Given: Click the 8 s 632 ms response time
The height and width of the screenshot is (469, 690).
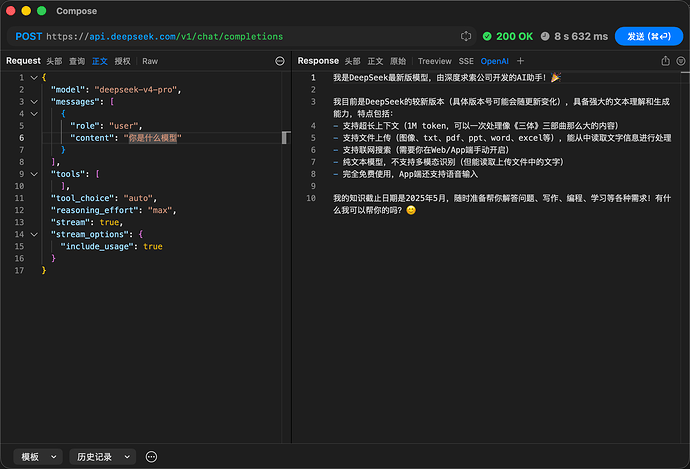Looking at the screenshot, I should click(581, 37).
